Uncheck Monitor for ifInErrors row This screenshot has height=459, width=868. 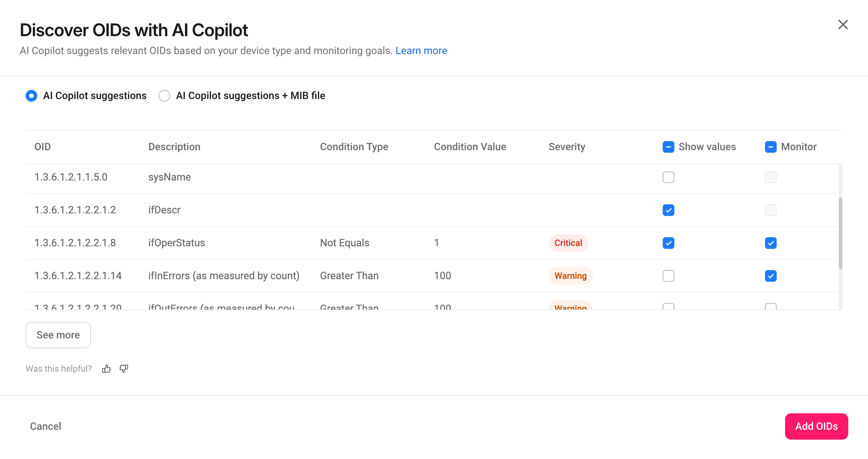[x=771, y=276]
